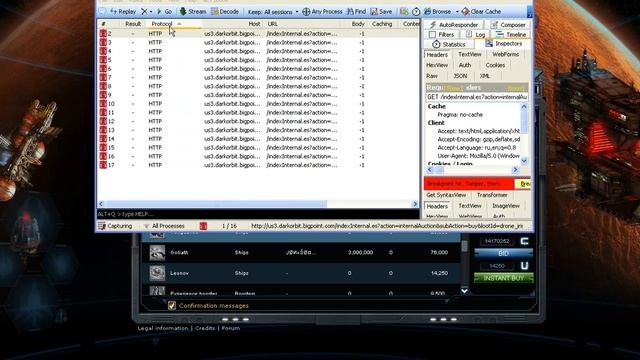Open the Transformer response tab
Viewport: 640px width, 360px height.
(x=492, y=195)
